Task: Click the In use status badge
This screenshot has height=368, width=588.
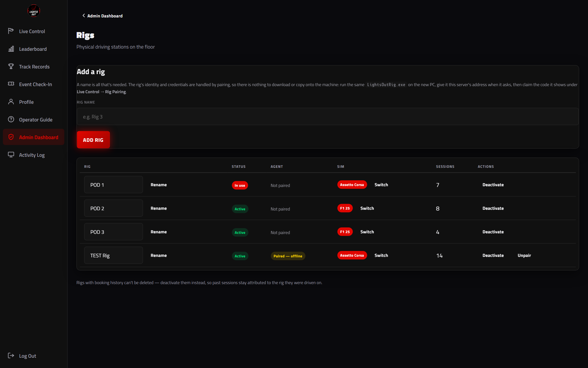Action: click(x=240, y=185)
